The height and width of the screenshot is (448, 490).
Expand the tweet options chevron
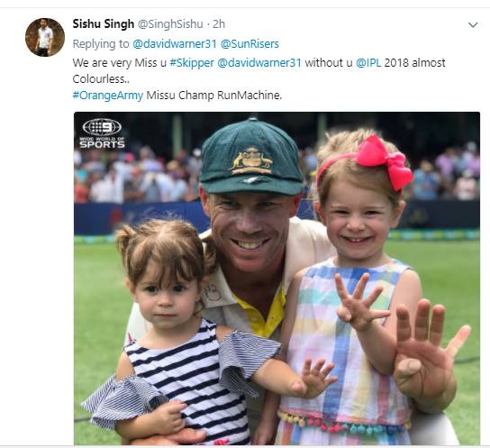[473, 25]
